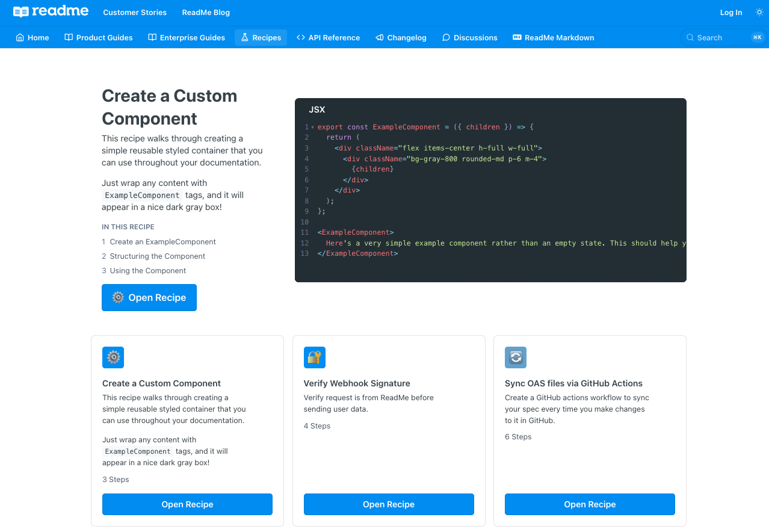Image resolution: width=769 pixels, height=532 pixels.
Task: Click the gear icon on Custom Component card
Action: [x=113, y=357]
